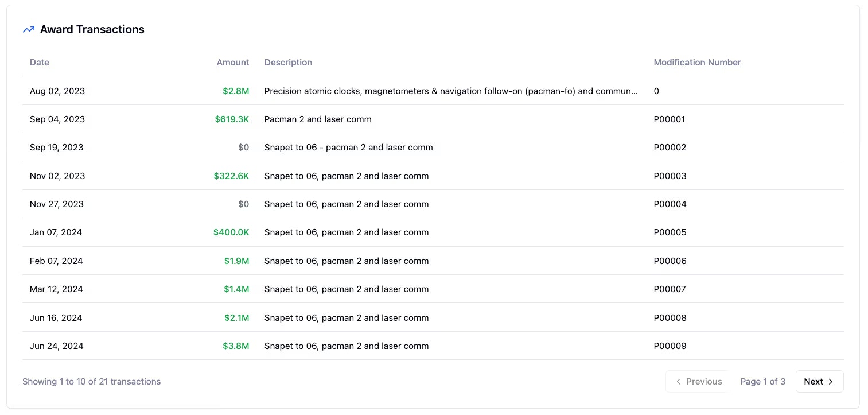Go to the next page of transactions

tap(819, 381)
